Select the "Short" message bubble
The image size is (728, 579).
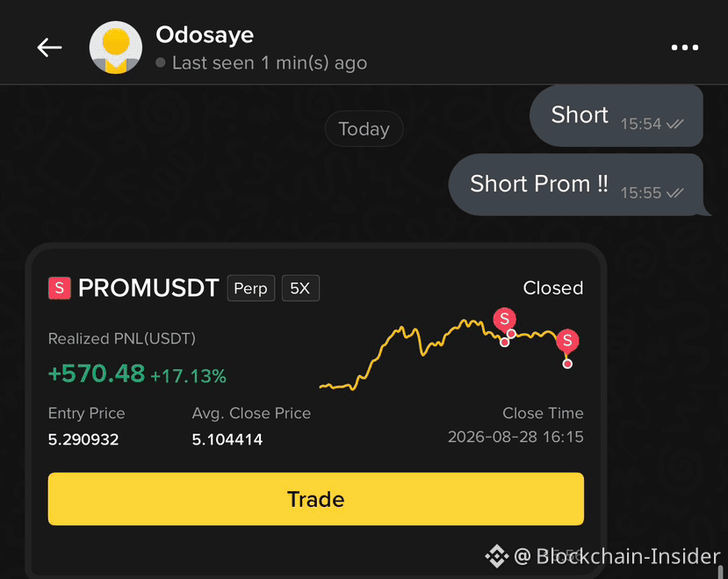[616, 116]
